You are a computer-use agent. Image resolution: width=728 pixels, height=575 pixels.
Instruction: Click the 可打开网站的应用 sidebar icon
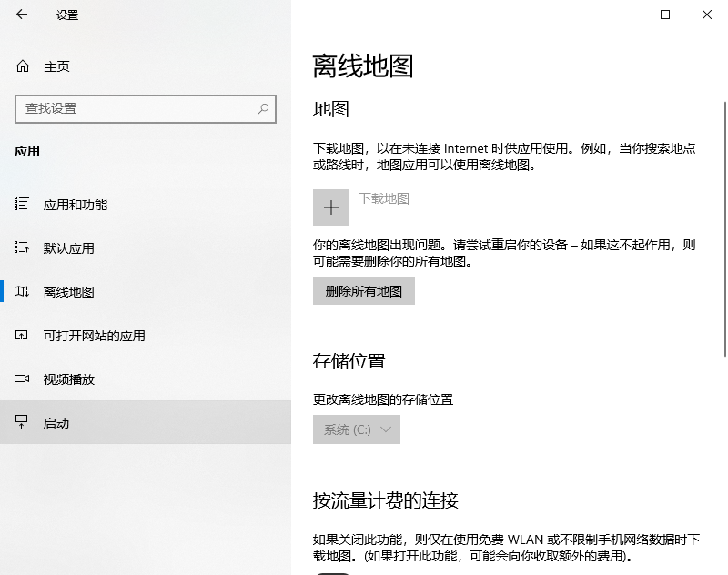(x=22, y=335)
